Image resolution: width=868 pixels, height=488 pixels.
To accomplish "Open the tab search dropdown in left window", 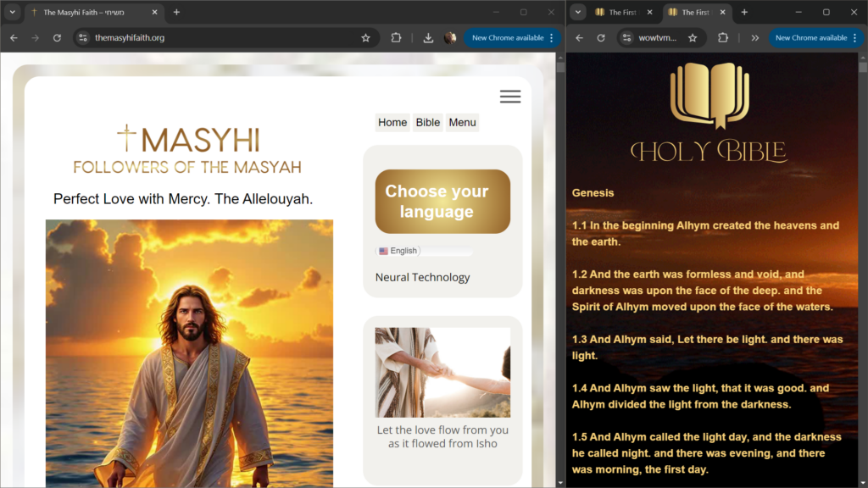I will [12, 12].
